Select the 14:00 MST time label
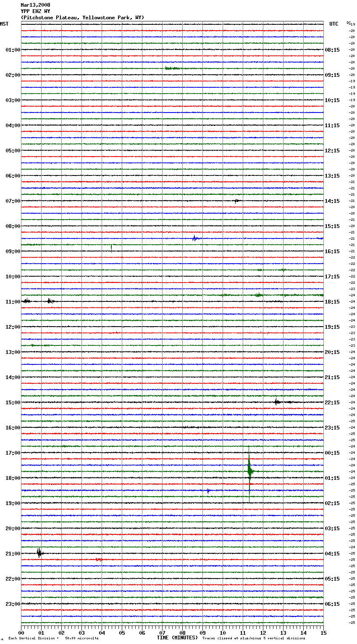 pos(13,377)
